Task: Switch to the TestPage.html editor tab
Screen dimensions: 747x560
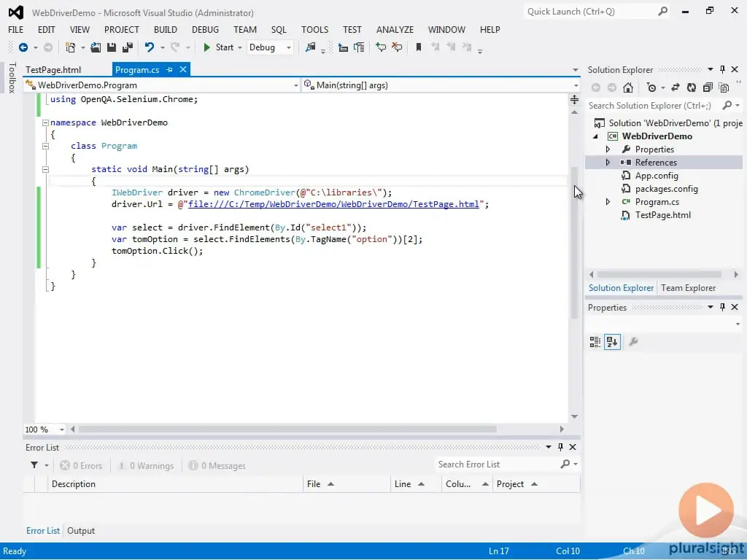Action: click(53, 69)
